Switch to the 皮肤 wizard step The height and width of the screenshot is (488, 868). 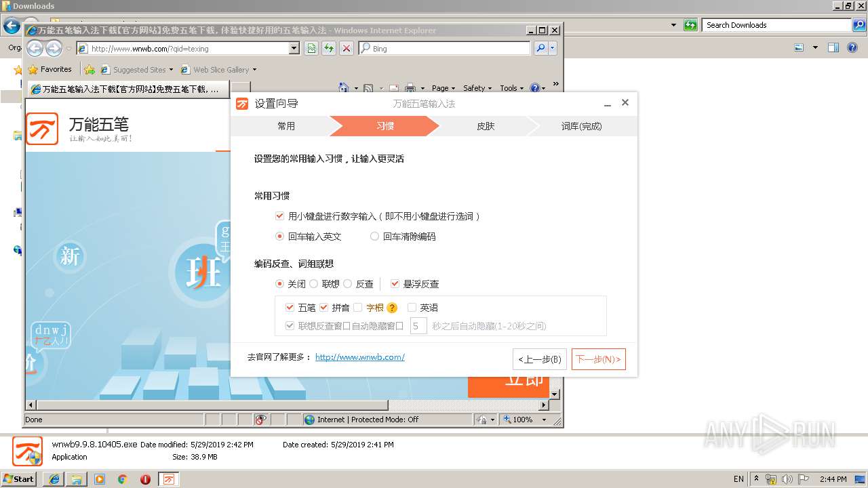[x=486, y=126]
